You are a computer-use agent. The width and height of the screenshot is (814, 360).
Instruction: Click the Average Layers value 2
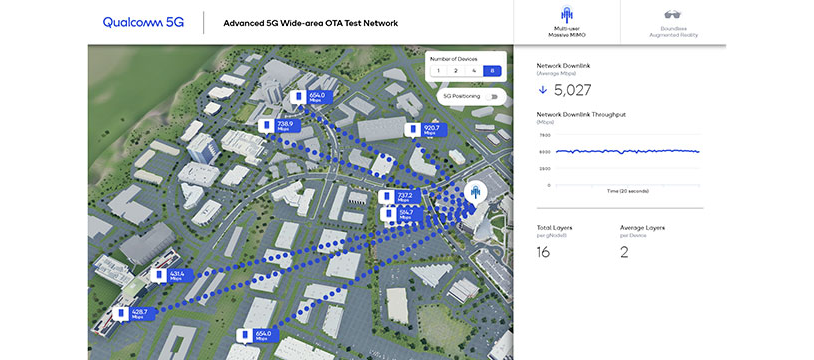(624, 252)
